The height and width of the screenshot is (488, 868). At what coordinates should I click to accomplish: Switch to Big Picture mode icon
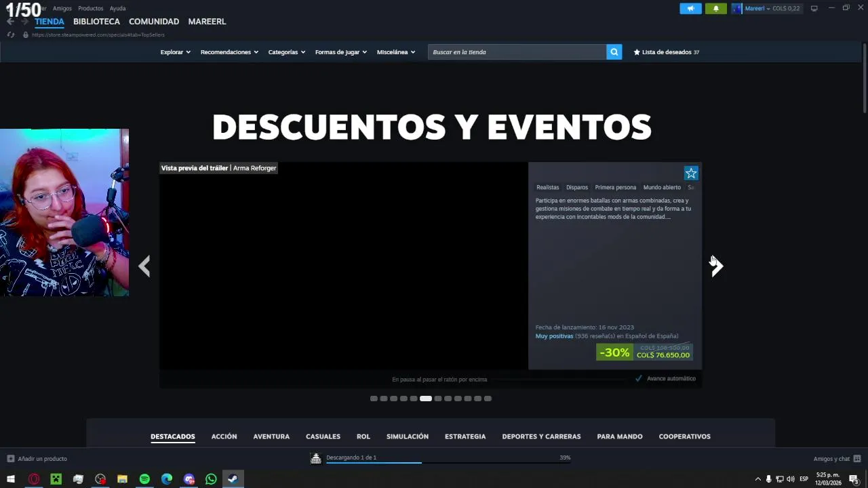814,8
